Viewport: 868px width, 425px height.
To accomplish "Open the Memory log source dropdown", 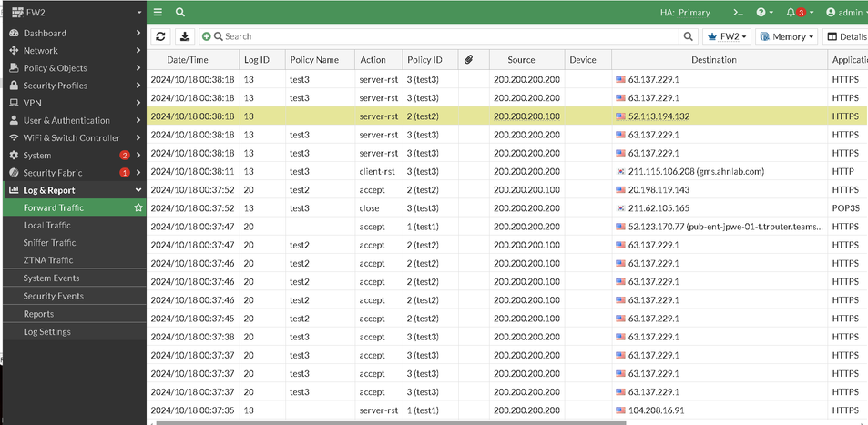I will [788, 36].
